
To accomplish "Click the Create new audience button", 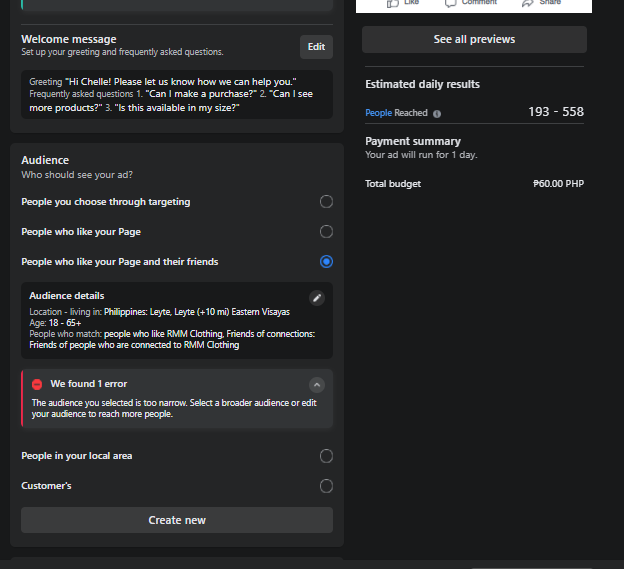I will pyautogui.click(x=177, y=520).
